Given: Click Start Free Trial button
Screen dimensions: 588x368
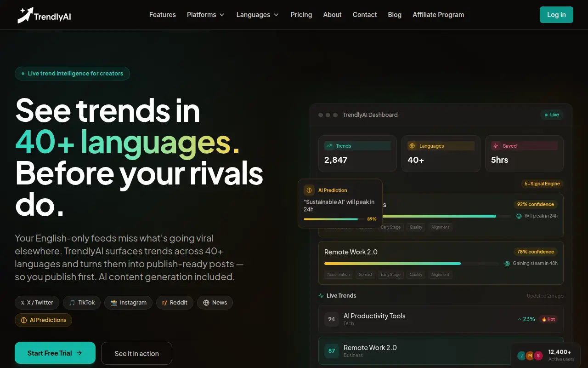Looking at the screenshot, I should pos(55,353).
